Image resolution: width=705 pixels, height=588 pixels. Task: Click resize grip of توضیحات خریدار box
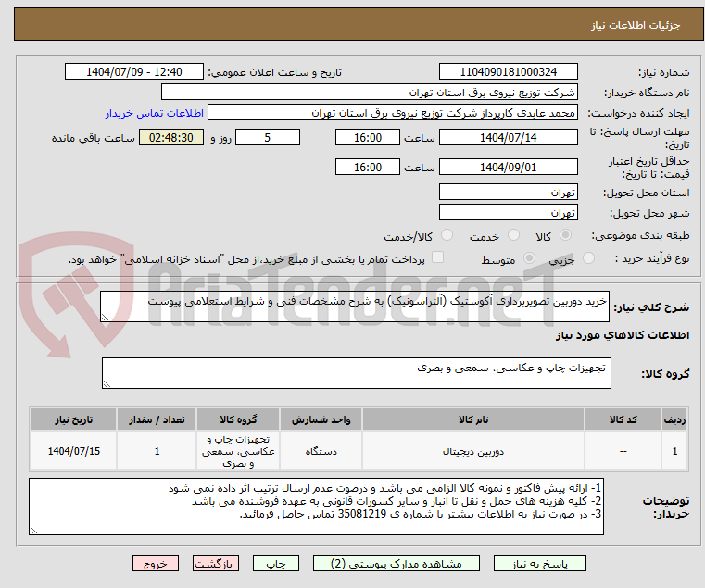(x=33, y=531)
